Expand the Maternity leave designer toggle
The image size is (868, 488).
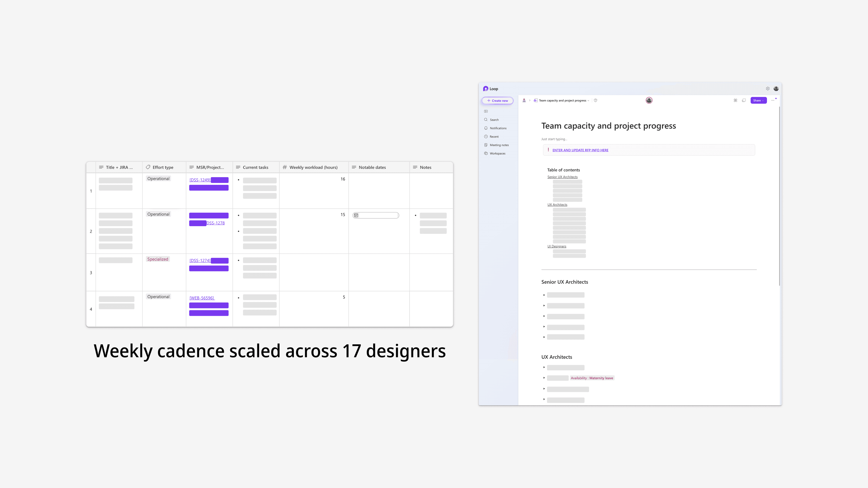pos(544,378)
